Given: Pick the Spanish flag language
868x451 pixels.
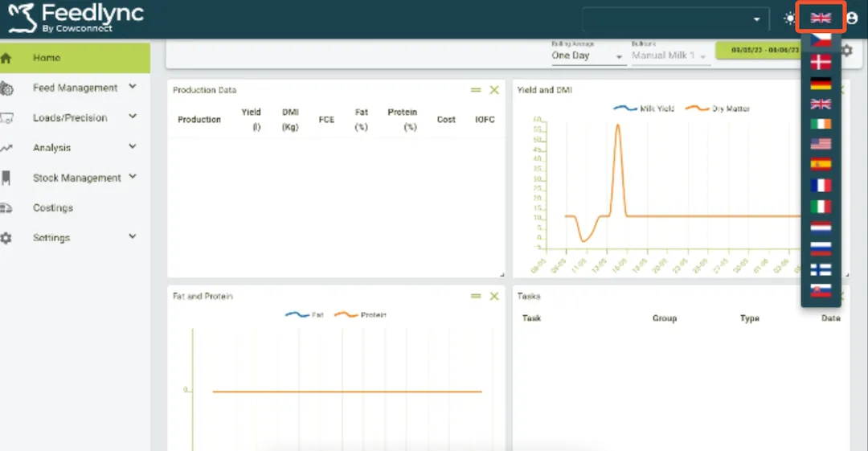Looking at the screenshot, I should click(821, 165).
